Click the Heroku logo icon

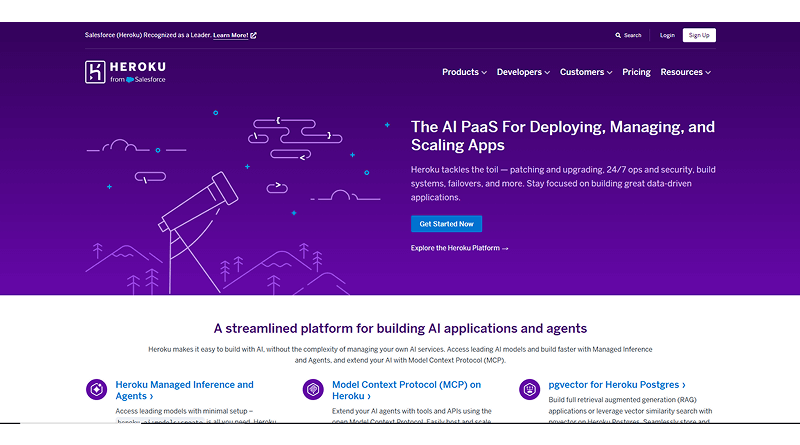(96, 72)
